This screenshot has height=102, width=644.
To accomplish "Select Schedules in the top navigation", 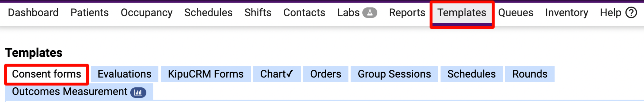I will point(208,12).
